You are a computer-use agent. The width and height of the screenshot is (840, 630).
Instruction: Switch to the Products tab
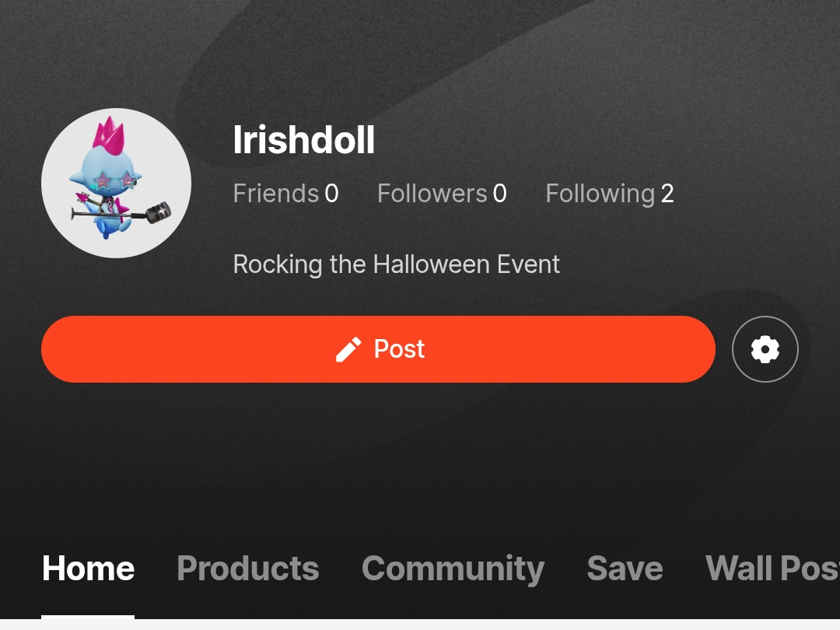[x=247, y=568]
